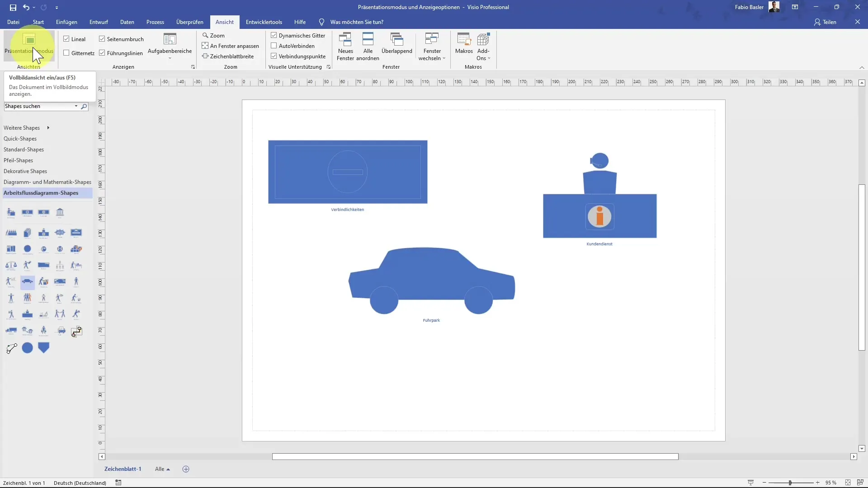This screenshot has width=868, height=488.
Task: Choose the balance scales shape in the stencil
Action: 11,266
